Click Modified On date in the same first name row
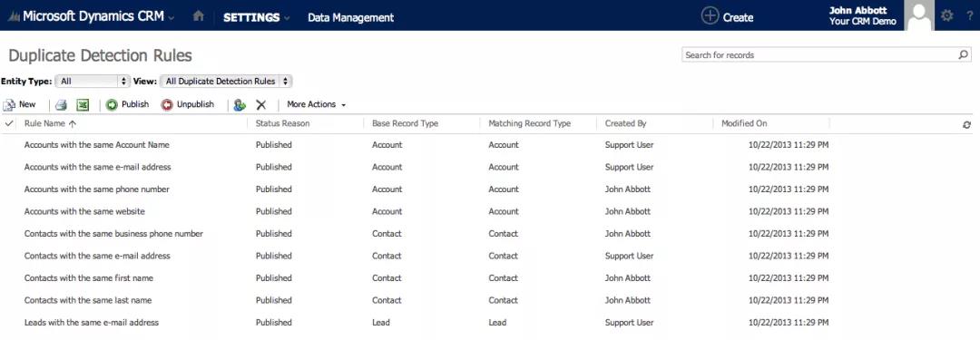980x340 pixels. pos(789,278)
